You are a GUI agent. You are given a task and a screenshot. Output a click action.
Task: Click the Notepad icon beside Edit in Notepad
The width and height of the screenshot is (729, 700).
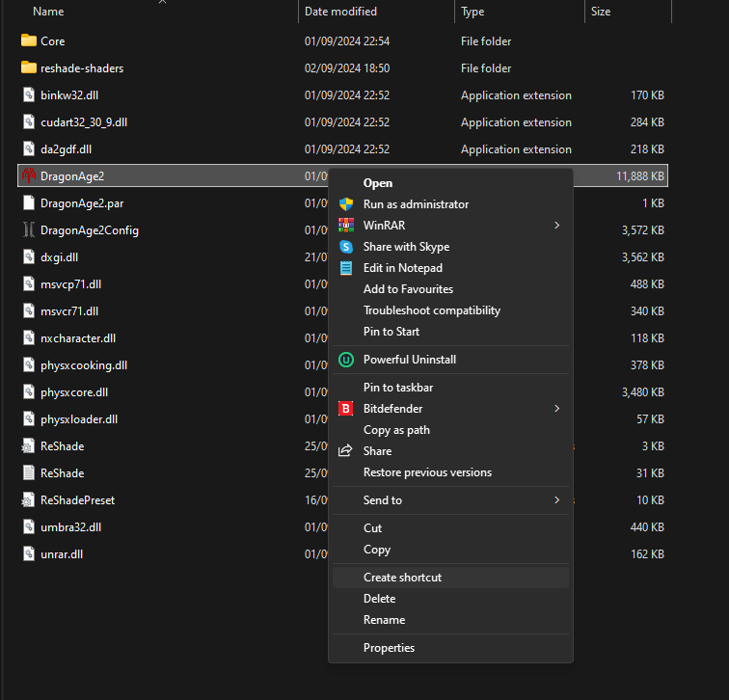[346, 268]
